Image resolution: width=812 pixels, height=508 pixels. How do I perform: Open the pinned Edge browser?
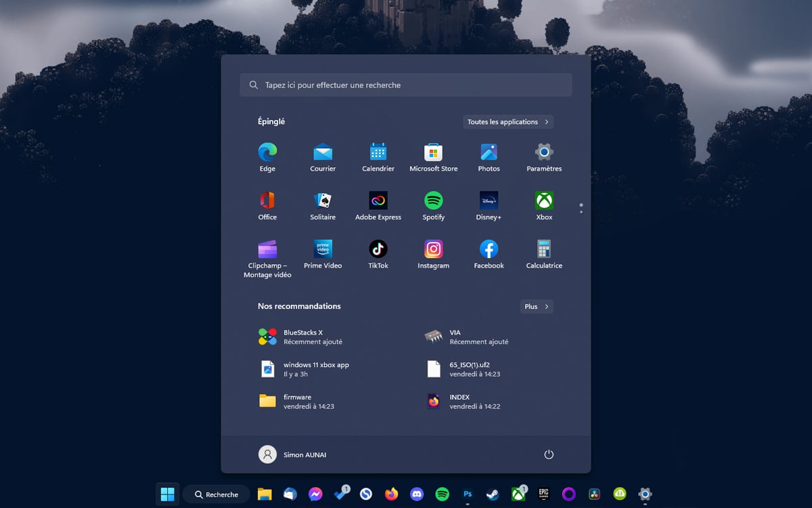(x=267, y=157)
